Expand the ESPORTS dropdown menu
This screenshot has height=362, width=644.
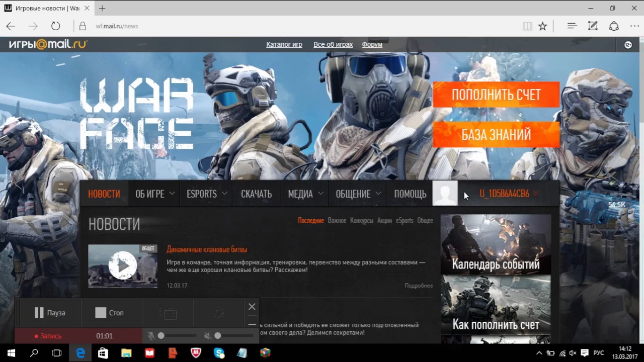[207, 194]
